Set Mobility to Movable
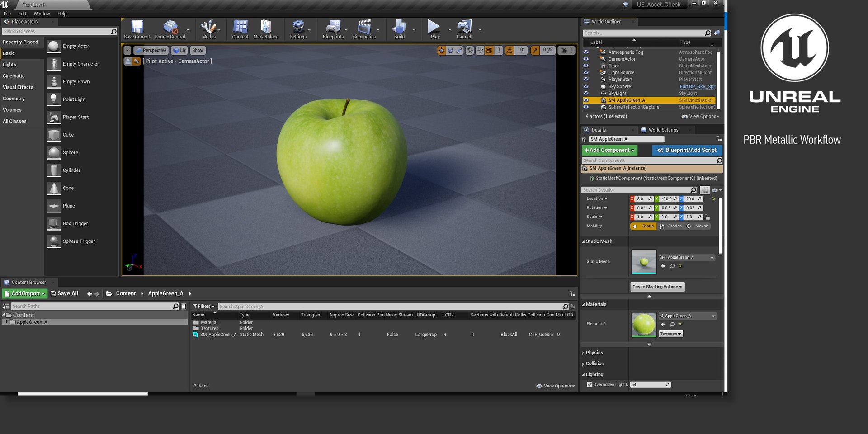The height and width of the screenshot is (434, 868). (x=698, y=226)
